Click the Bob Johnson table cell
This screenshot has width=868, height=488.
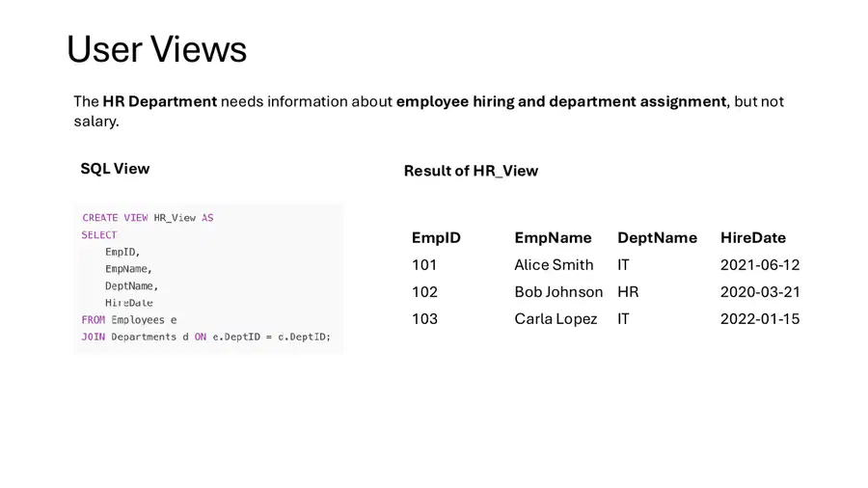pyautogui.click(x=558, y=292)
